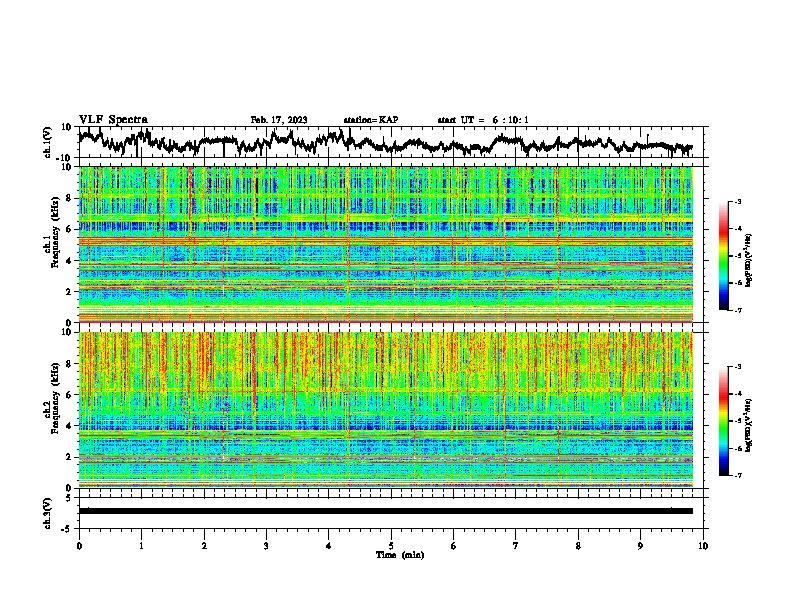Click the ch.2 colorbar log(PSD) label
This screenshot has width=792, height=612.
tap(749, 425)
